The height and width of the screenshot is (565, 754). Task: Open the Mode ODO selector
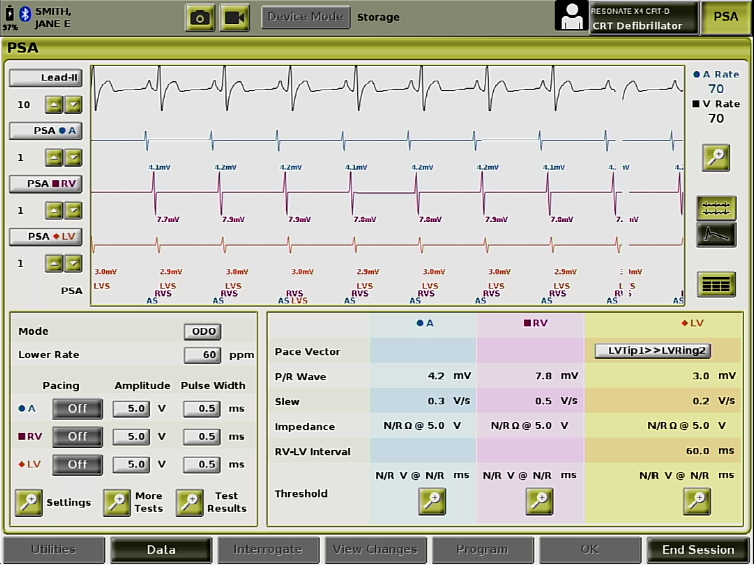tap(202, 331)
